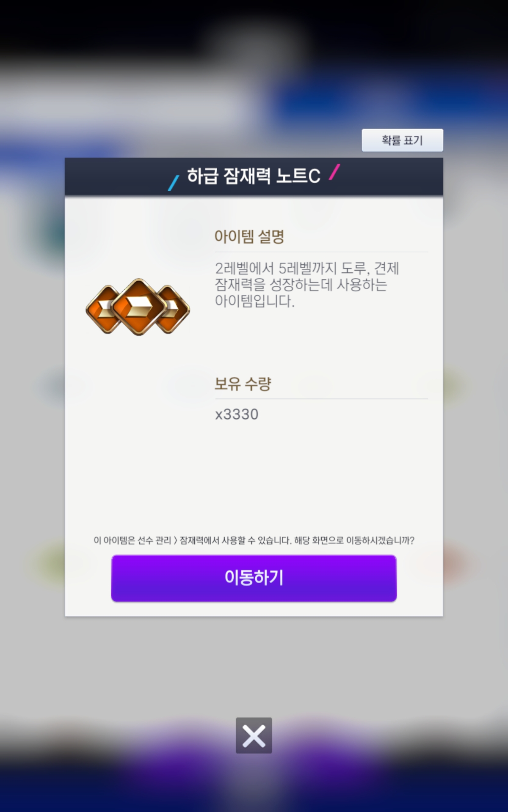This screenshot has height=812, width=508.
Task: Click the divider line under 아이템 설명
Action: (x=321, y=252)
